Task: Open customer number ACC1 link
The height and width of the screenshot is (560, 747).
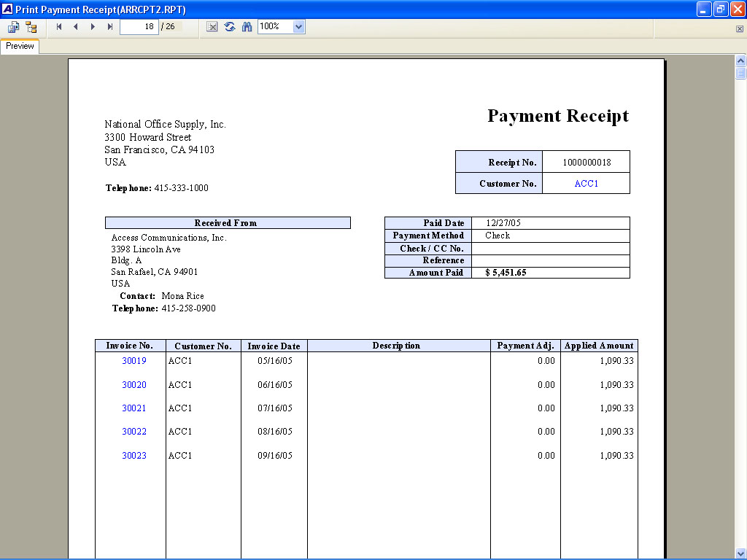Action: (x=586, y=184)
